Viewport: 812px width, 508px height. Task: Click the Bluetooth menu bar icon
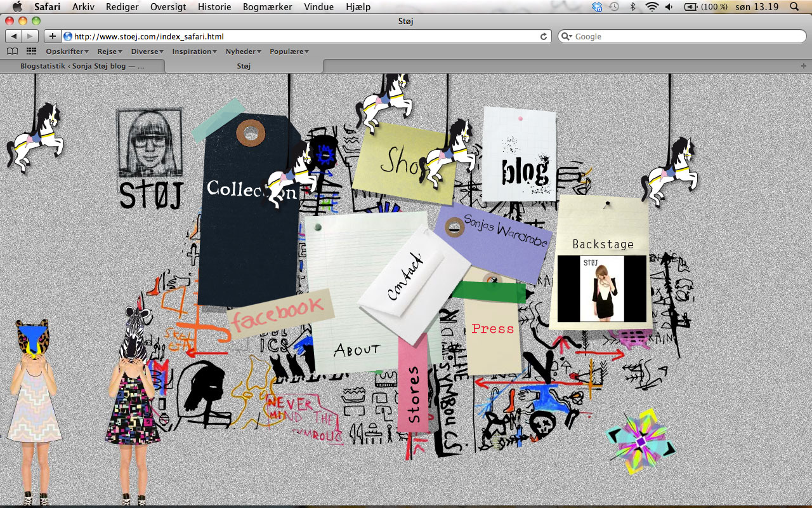pyautogui.click(x=632, y=7)
